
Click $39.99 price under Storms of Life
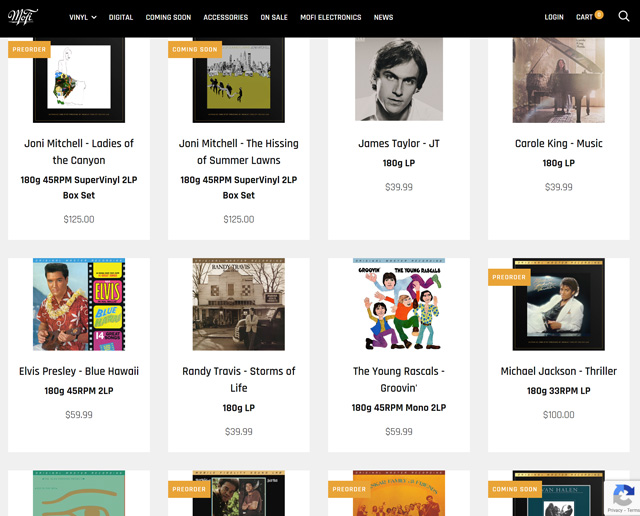[x=239, y=432]
